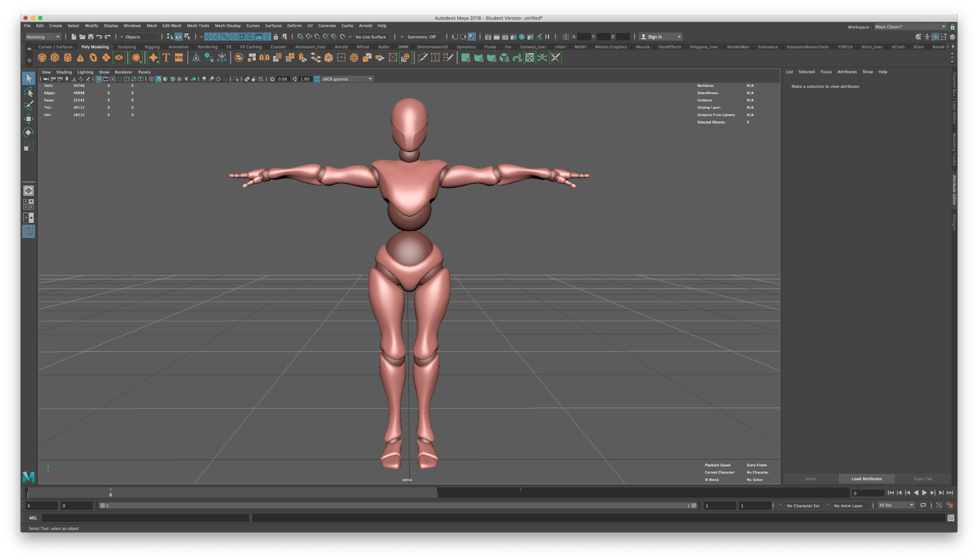
Task: Select the Lasso tool in toolbox
Action: 28,92
